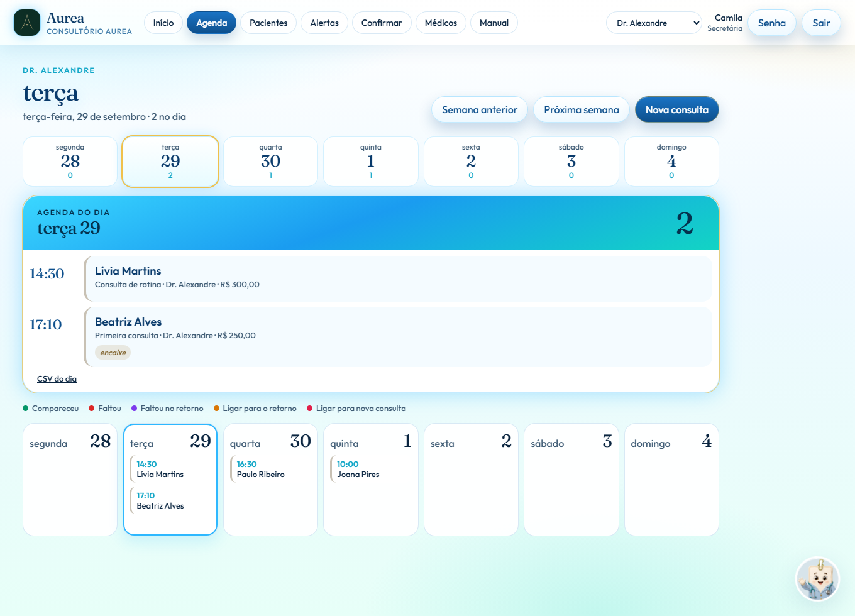
Task: Select terça 29 in the week strip
Action: [x=170, y=162]
